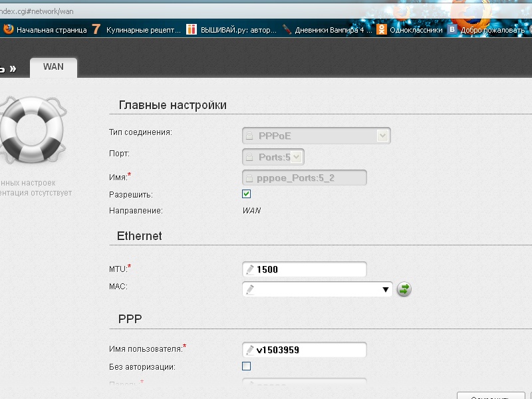The image size is (532, 399).
Task: Open the Дневники Вампира 4 bookmark
Action: pos(327,29)
